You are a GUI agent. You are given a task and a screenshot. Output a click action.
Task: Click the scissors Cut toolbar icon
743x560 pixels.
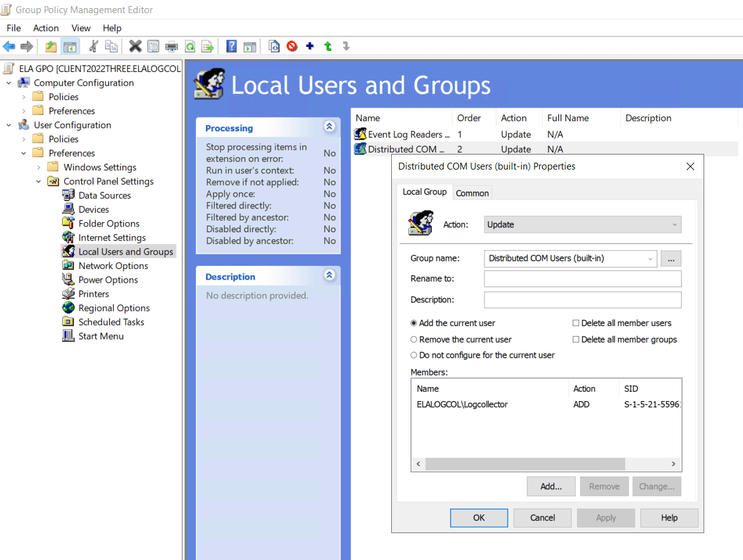tap(93, 46)
